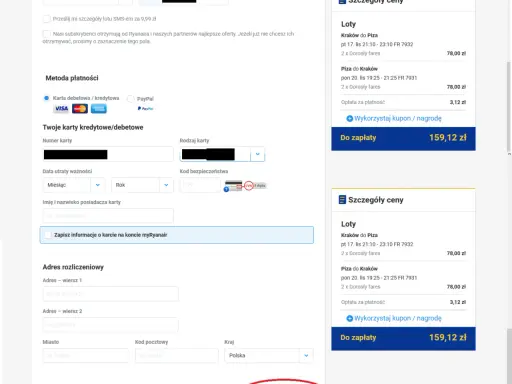This screenshot has height=384, width=512.
Task: Click the Twoje karty kredytowe/debetowe heading
Action: pos(93,127)
